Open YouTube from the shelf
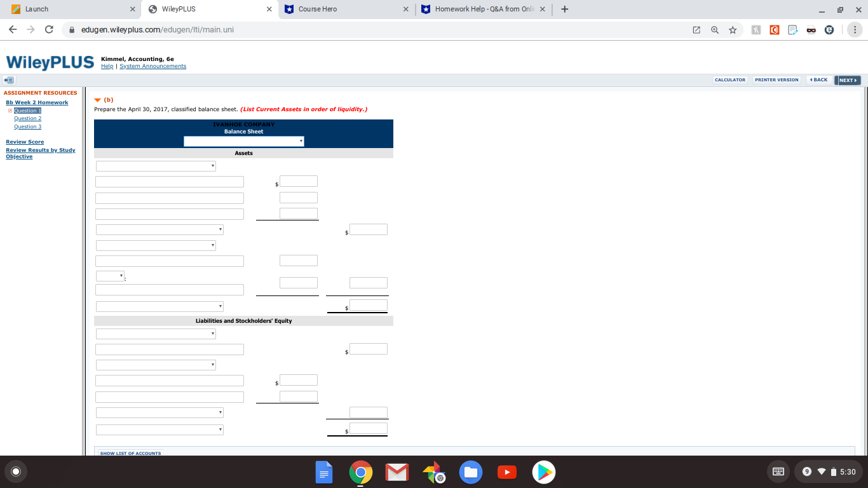The width and height of the screenshot is (868, 488). tap(506, 471)
